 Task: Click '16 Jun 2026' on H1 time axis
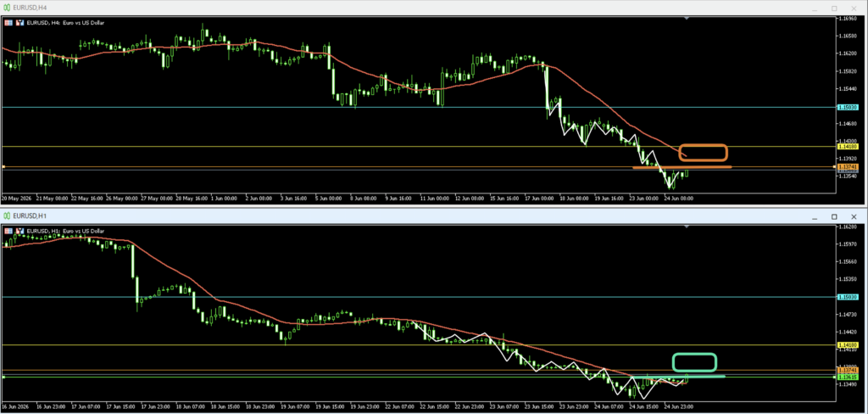pos(17,407)
